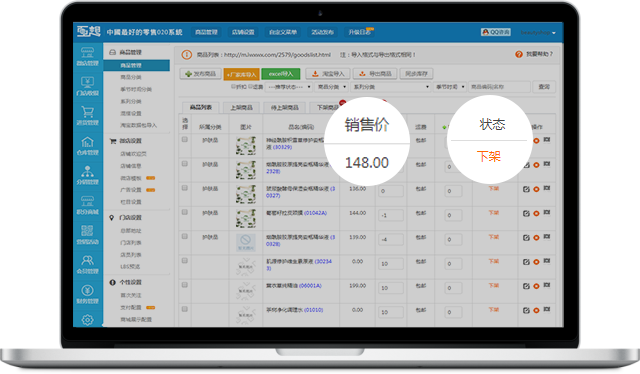Click orange help question mark icon
Viewport: 640px width, 374px height.
tap(518, 54)
